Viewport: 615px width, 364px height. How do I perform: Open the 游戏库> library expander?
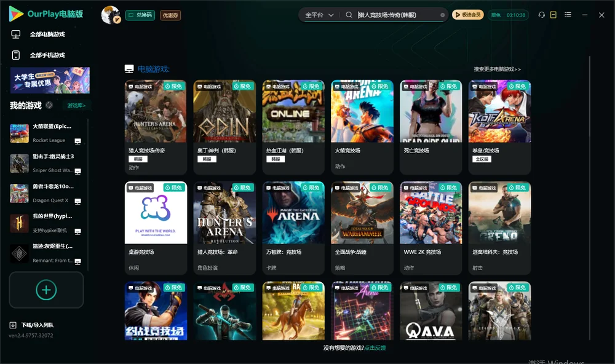coord(76,105)
